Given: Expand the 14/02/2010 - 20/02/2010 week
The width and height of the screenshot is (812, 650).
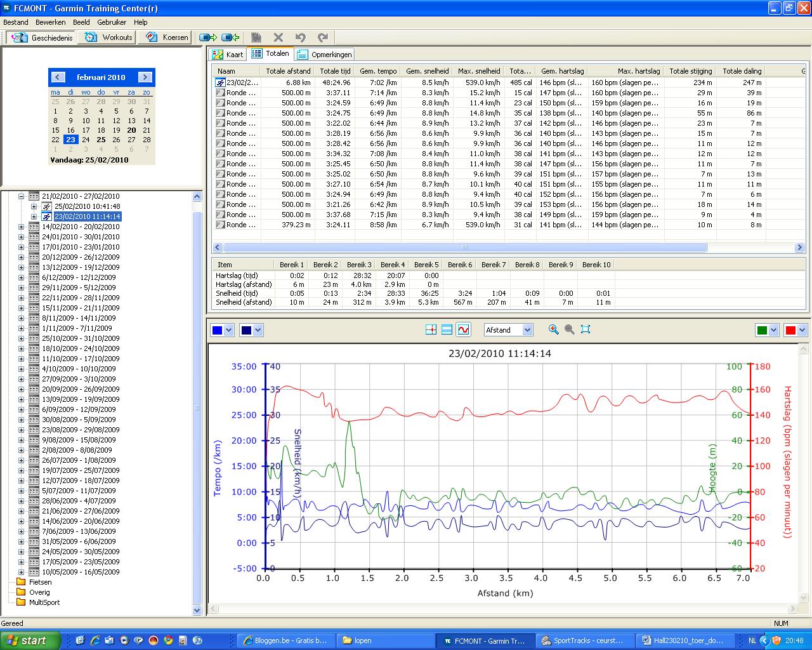Looking at the screenshot, I should click(x=21, y=227).
